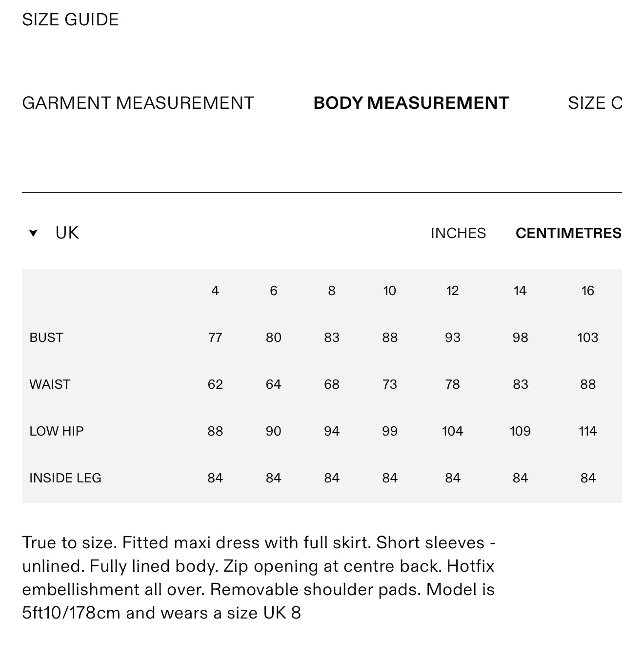Pick the size 10 column header
This screenshot has width=644, height=659.
click(389, 291)
